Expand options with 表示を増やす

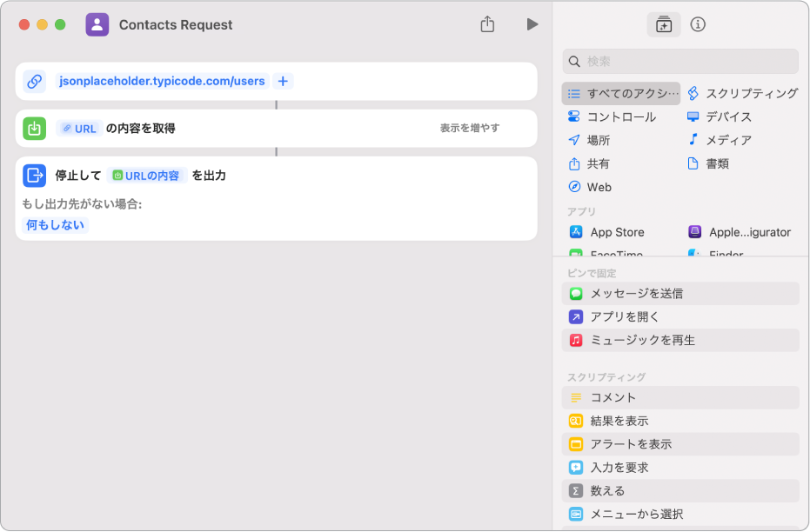tap(470, 128)
